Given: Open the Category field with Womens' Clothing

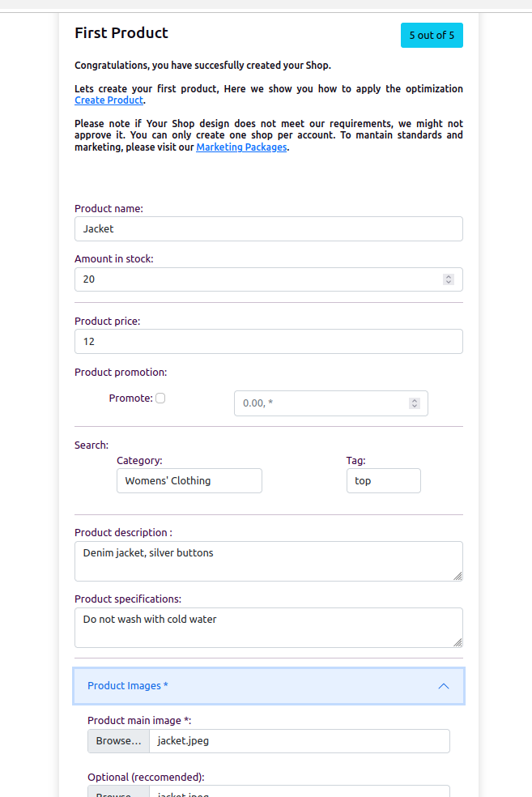Looking at the screenshot, I should 189,481.
